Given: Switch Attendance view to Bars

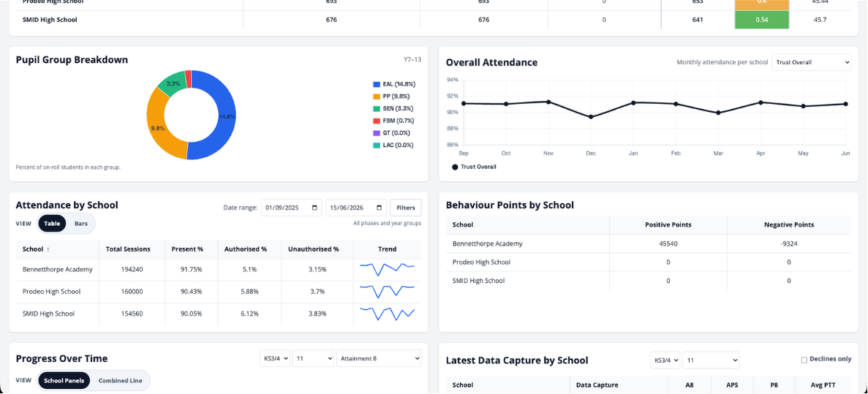Looking at the screenshot, I should pyautogui.click(x=81, y=224).
